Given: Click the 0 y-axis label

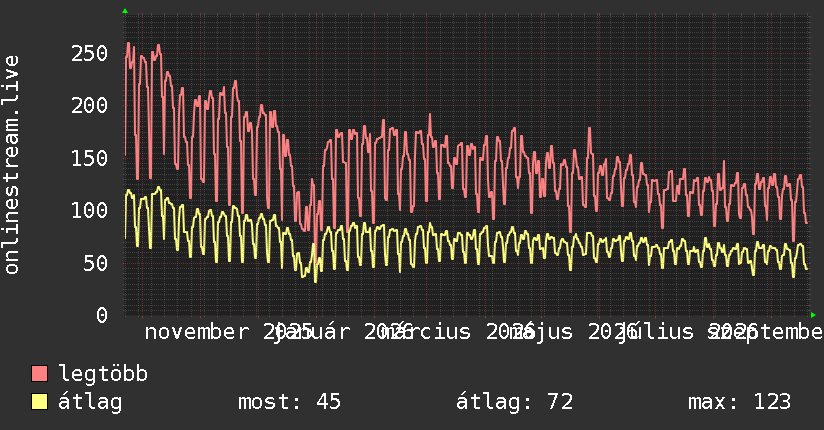Looking at the screenshot, I should (102, 315).
